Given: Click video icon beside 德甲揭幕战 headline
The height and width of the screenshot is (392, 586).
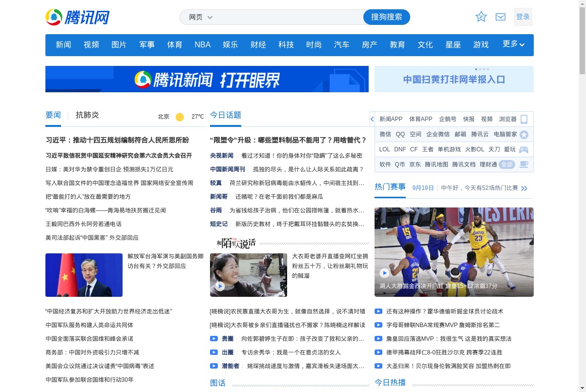Looking at the screenshot, I should [x=378, y=352].
